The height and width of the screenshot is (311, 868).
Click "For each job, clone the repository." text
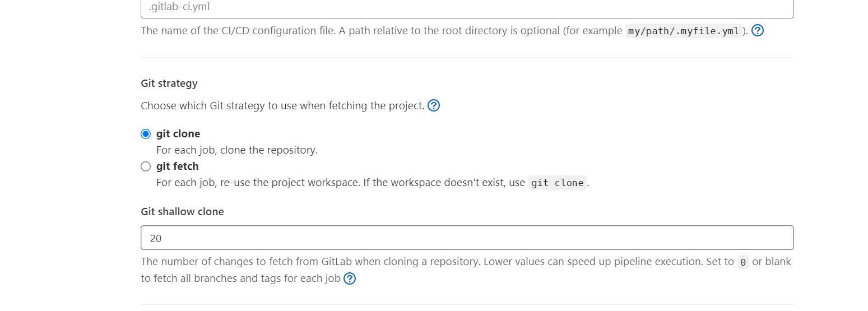pyautogui.click(x=237, y=150)
